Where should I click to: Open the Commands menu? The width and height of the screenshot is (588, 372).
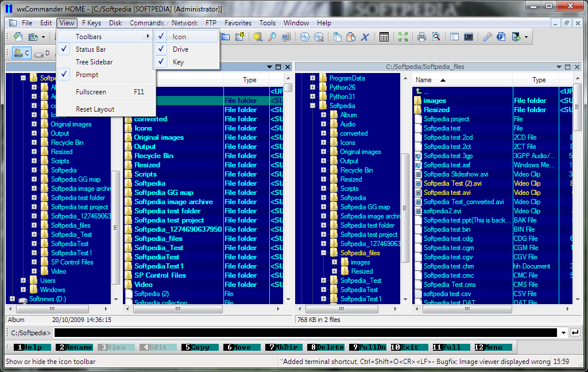146,23
